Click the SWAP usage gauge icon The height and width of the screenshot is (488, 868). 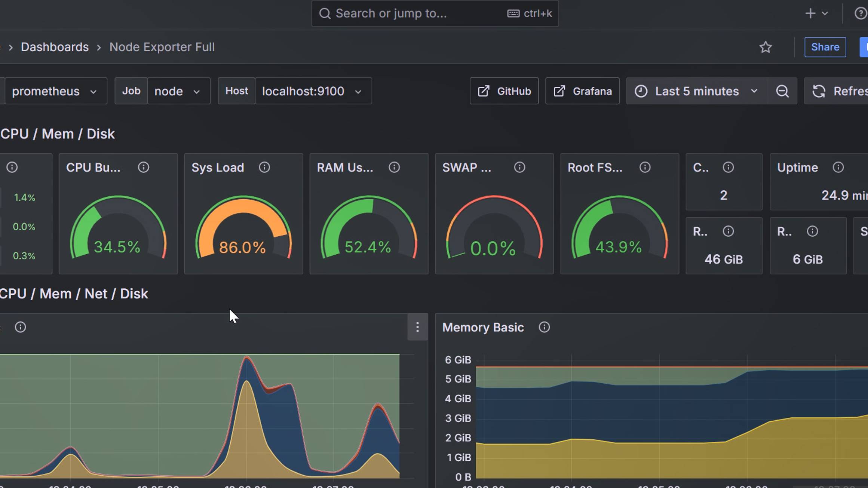[520, 168]
